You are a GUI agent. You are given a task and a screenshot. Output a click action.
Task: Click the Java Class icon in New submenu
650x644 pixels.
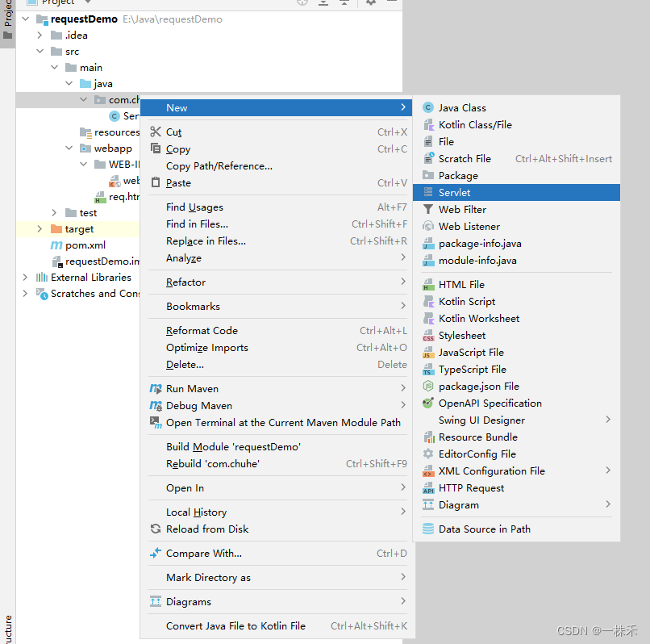tap(427, 108)
